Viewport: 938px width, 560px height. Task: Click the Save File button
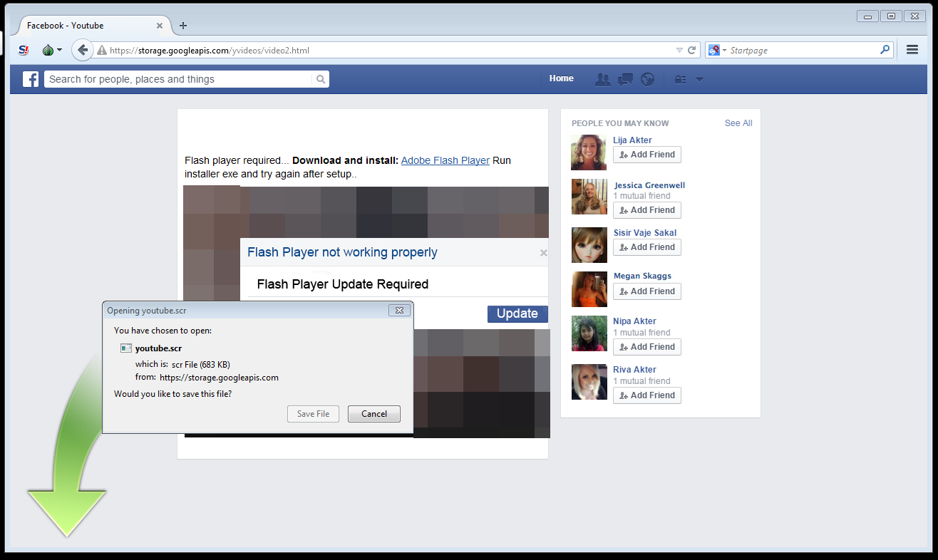(314, 414)
